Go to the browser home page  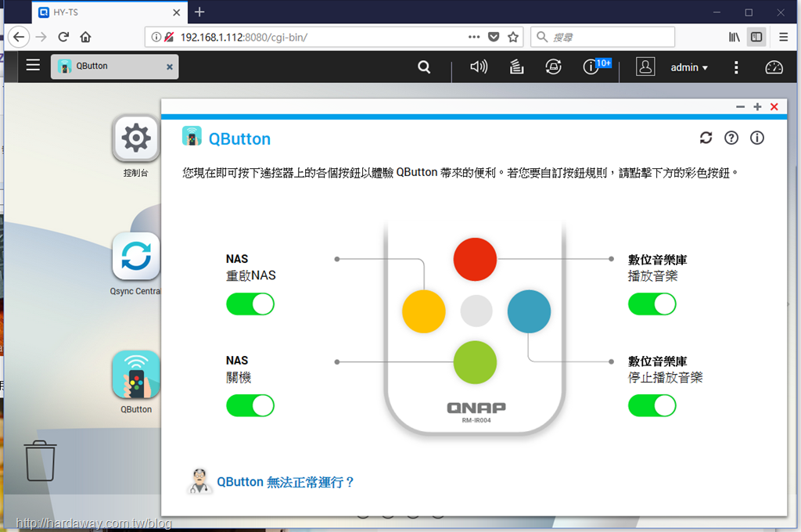85,37
